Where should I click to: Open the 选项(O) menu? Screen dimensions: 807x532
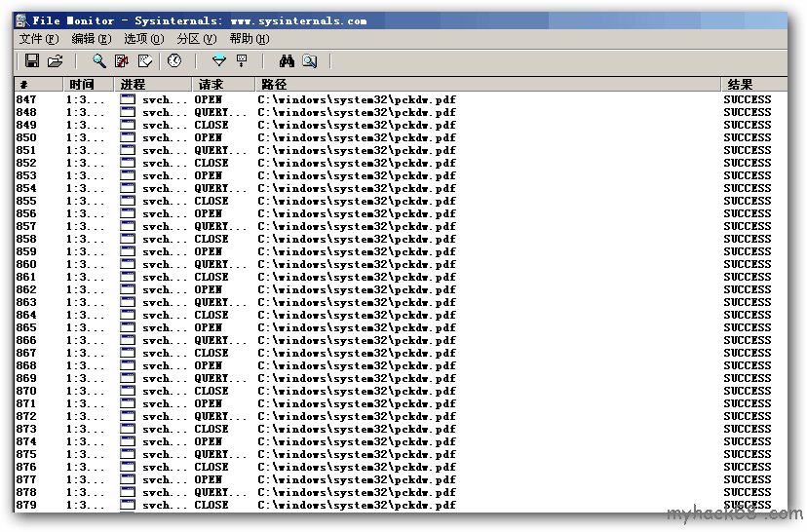143,39
